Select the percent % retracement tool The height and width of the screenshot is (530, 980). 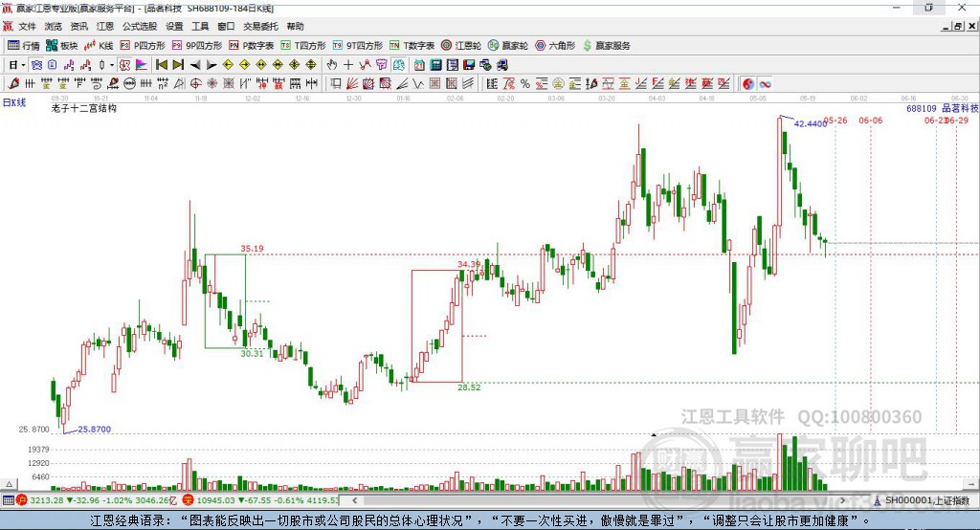click(525, 84)
